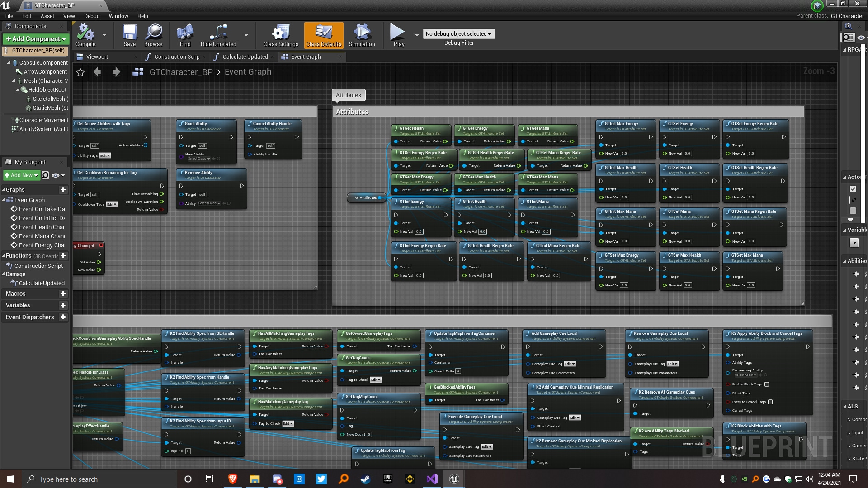Open Hide Unrelated options dropdown arrow
The height and width of the screenshot is (488, 868).
(246, 35)
